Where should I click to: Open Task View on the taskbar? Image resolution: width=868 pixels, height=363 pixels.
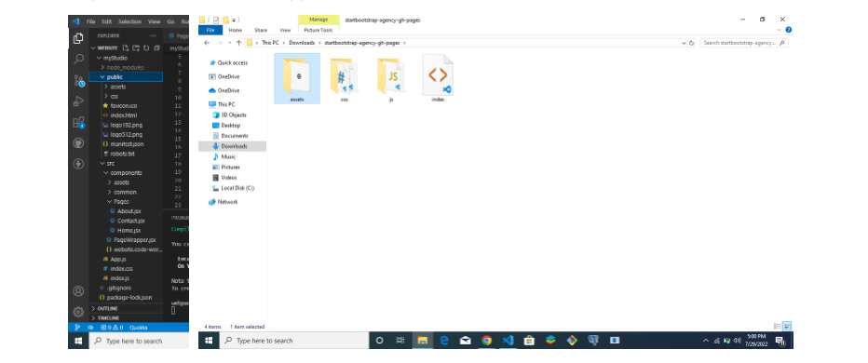[x=400, y=341]
